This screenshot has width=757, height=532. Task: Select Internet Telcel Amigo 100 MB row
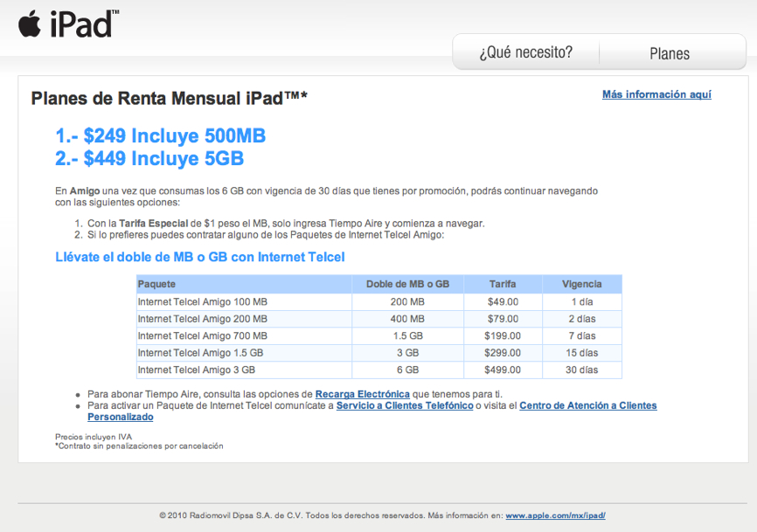point(379,302)
